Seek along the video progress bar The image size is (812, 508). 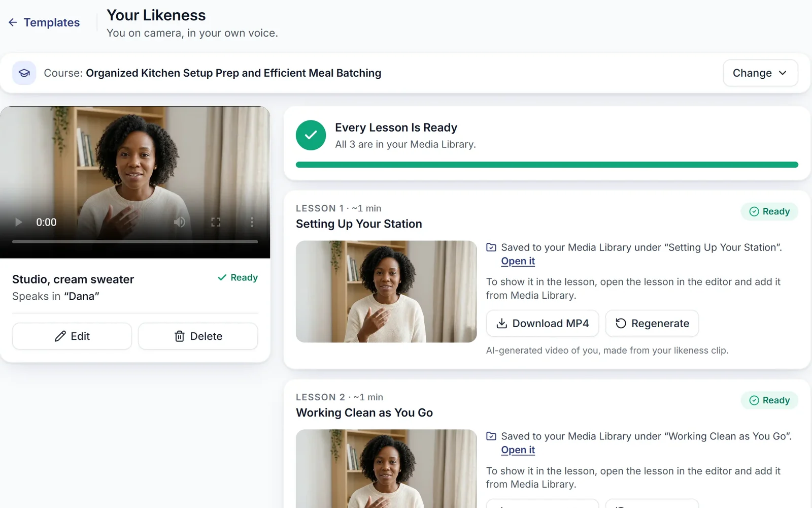coord(135,242)
